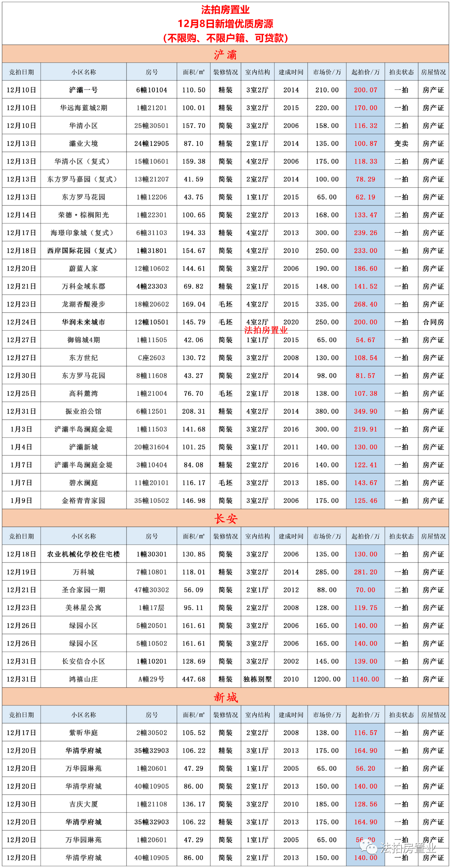
Task: Select 东方罗马嘉园（复式） in the table
Action: click(x=84, y=179)
